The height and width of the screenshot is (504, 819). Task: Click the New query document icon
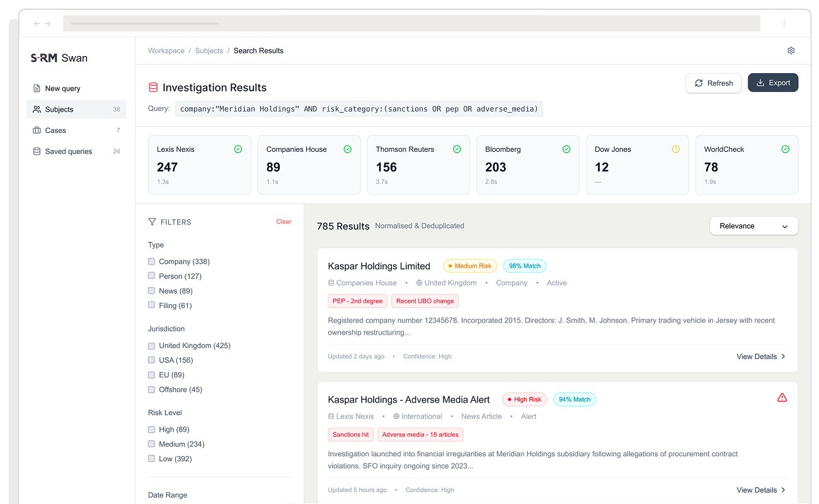(x=37, y=88)
